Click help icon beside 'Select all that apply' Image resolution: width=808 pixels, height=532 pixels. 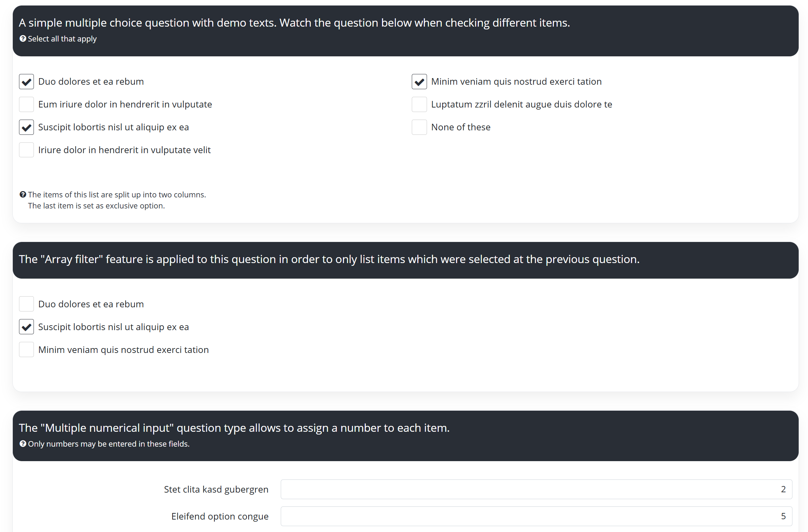point(23,39)
